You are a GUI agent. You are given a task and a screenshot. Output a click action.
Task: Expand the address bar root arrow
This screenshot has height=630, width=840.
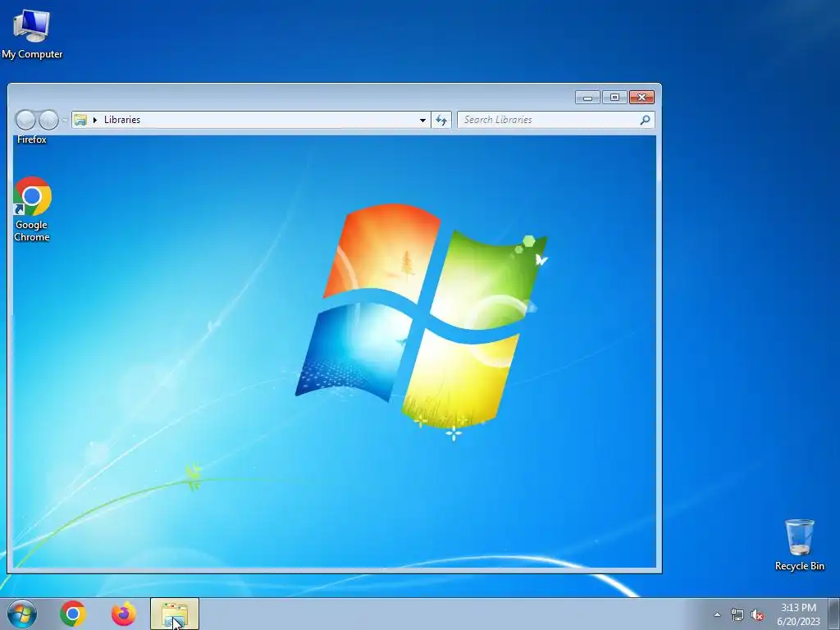(95, 120)
